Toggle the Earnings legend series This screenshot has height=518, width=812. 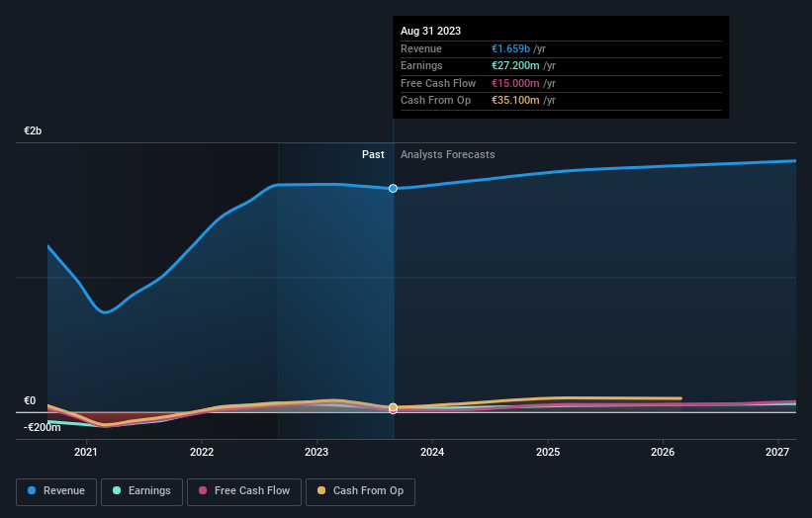141,491
